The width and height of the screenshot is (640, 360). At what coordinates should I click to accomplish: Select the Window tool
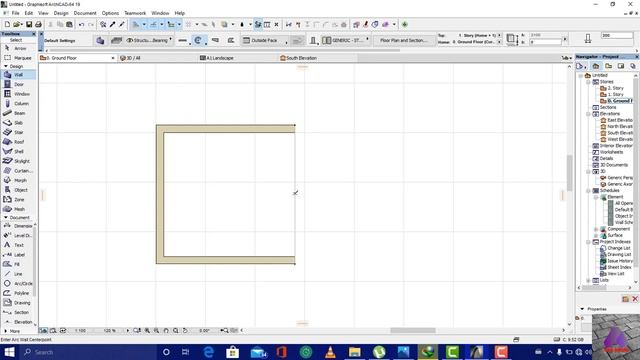[18, 94]
